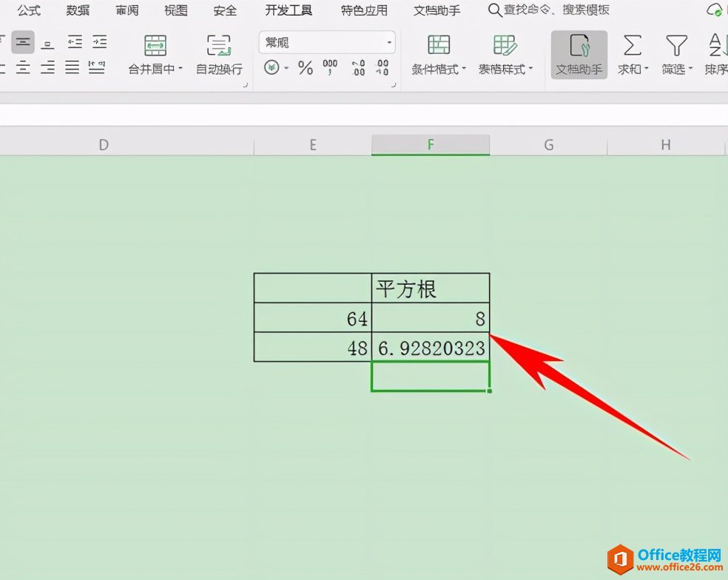This screenshot has height=580, width=728.
Task: Expand currency symbol dropdown arrow
Action: [x=286, y=68]
